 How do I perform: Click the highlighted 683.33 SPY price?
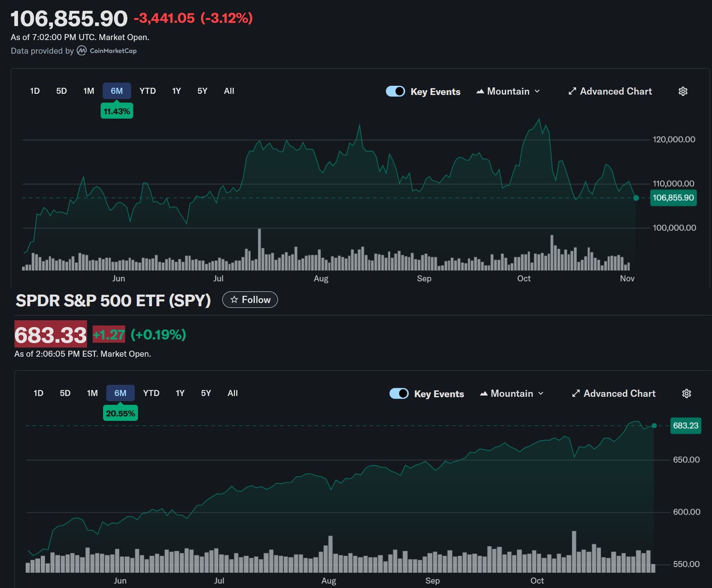point(51,335)
